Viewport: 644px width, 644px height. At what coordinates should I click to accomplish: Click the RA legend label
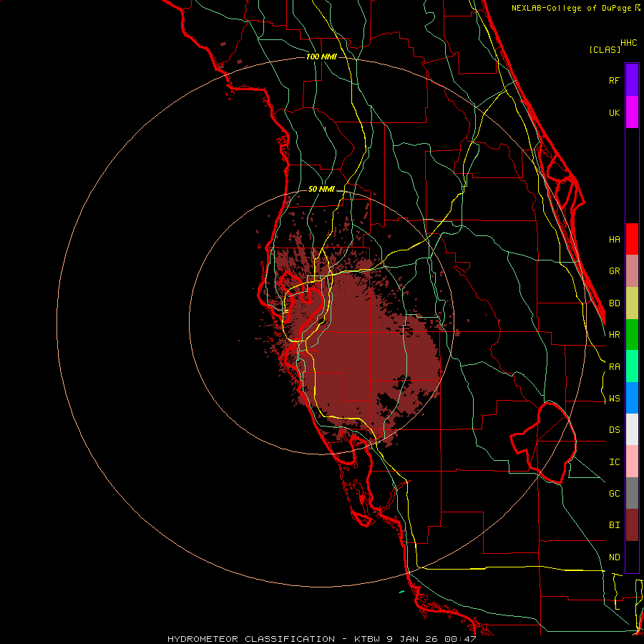615,367
